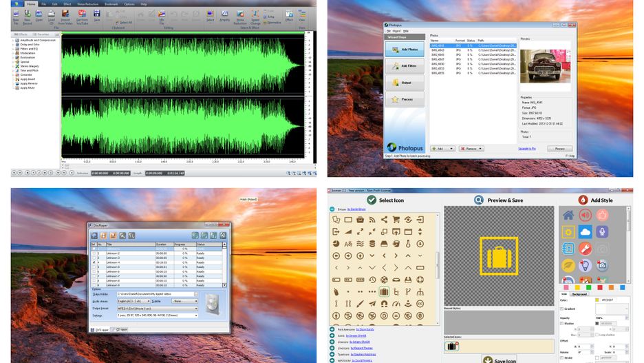Pick the briefcase icon in the icon grid
644x363 pixels.
click(x=383, y=291)
